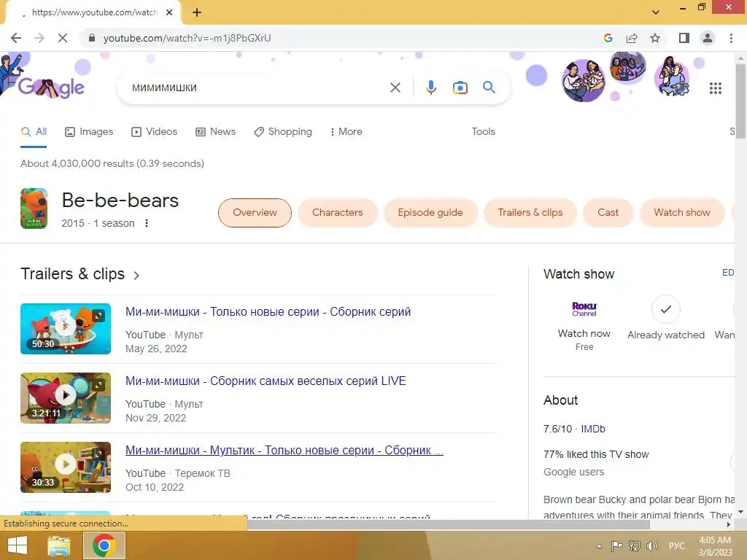Viewport: 747px width, 560px height.
Task: Search by image with camera icon
Action: [x=460, y=87]
